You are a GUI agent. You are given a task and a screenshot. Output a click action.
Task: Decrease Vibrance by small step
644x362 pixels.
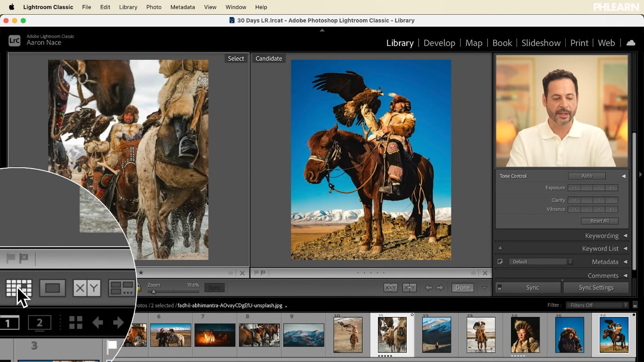[586, 209]
